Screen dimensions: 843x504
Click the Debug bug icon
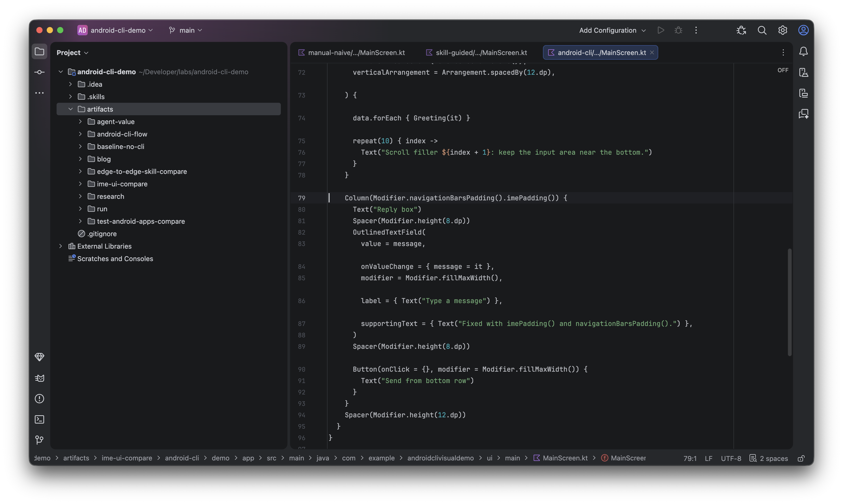point(678,30)
